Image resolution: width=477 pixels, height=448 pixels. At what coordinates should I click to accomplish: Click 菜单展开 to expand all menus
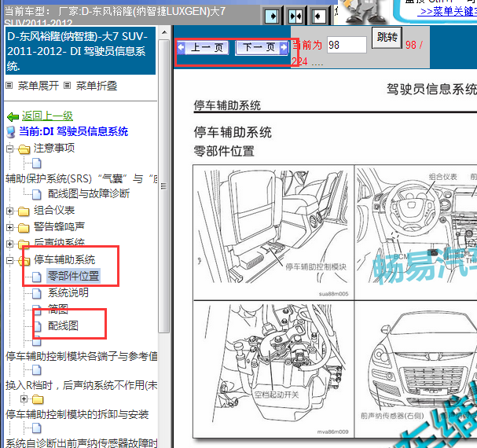[38, 86]
